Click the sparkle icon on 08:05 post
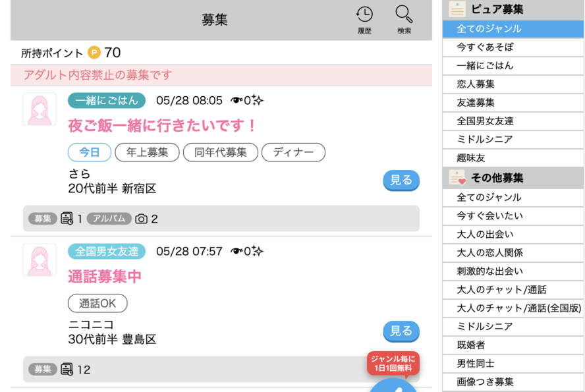585x392 pixels. point(258,100)
